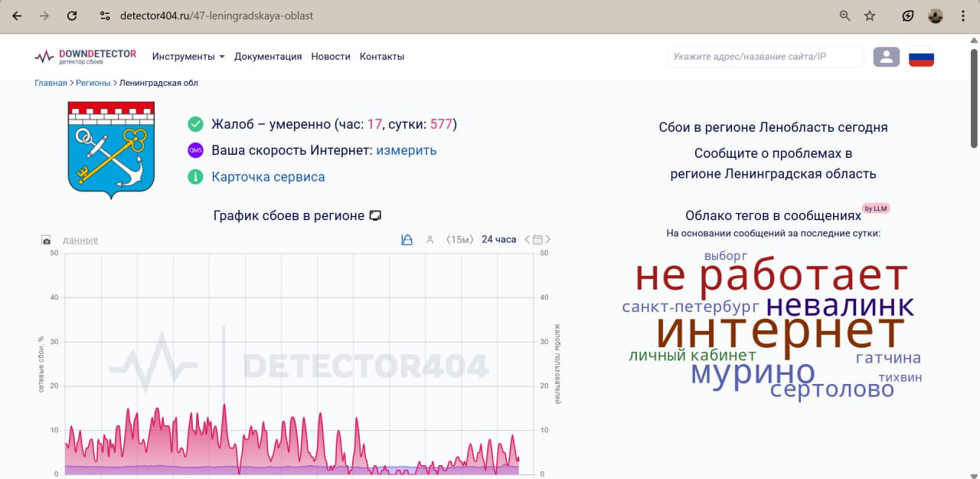This screenshot has width=980, height=479.
Task: Click the monitor icon next to the chart title
Action: click(375, 216)
